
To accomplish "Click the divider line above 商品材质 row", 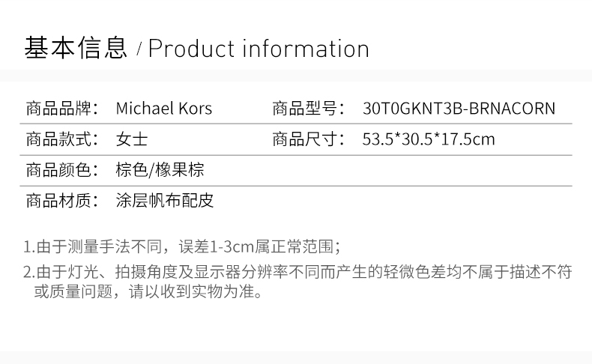I will 296,186.
